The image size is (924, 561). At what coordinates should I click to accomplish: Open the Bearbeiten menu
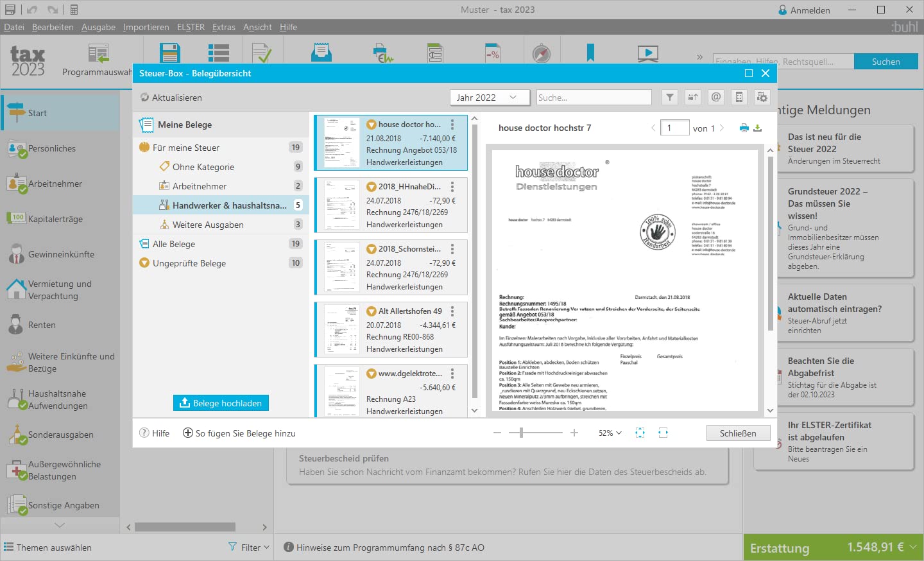pyautogui.click(x=53, y=27)
